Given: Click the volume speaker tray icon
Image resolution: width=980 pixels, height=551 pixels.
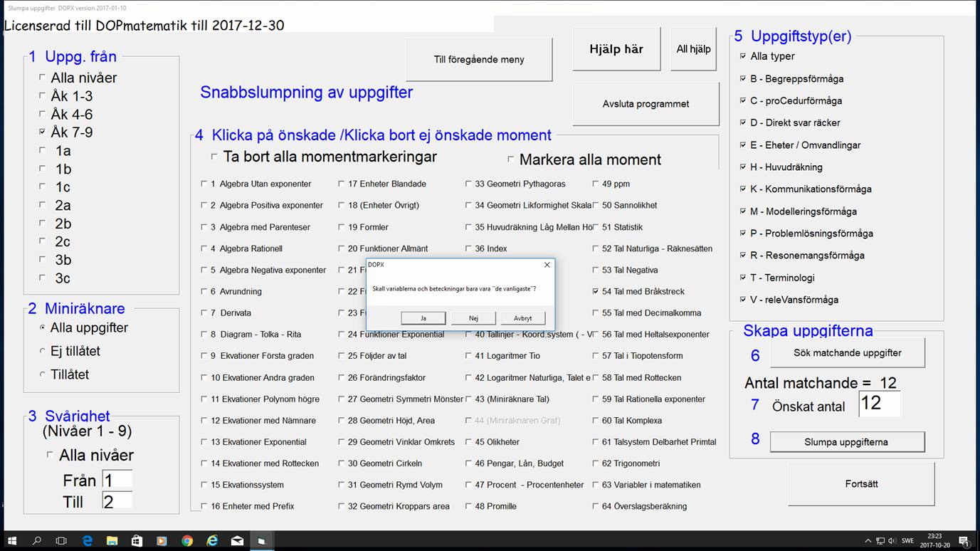Looking at the screenshot, I should coord(892,541).
